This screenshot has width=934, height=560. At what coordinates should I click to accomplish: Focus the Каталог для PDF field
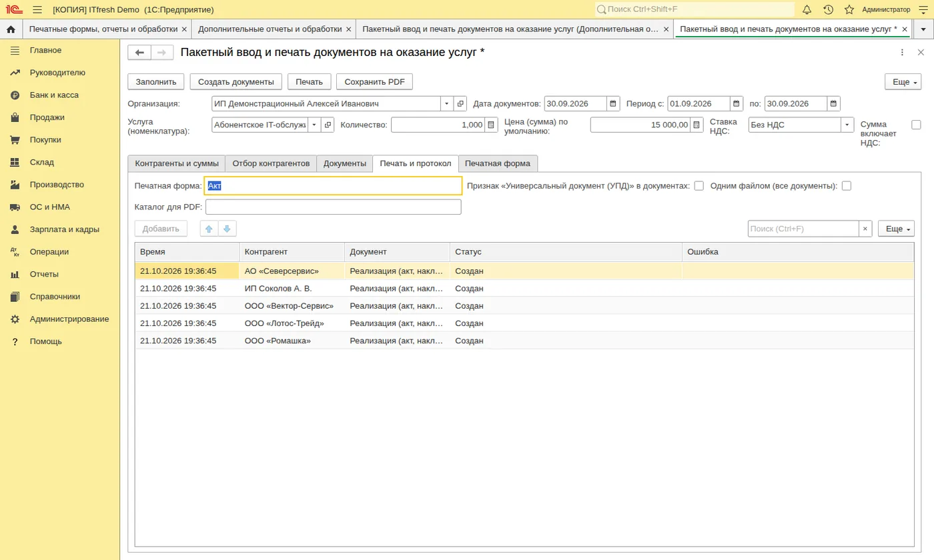tap(333, 207)
